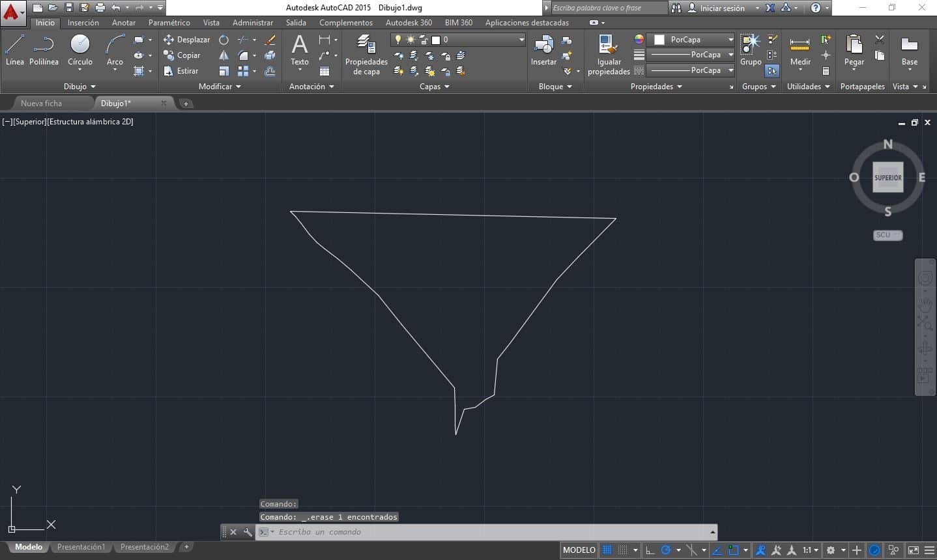Screen dimensions: 937x560
Task: Click the mirror (simetría) tool icon
Action: coord(223,55)
